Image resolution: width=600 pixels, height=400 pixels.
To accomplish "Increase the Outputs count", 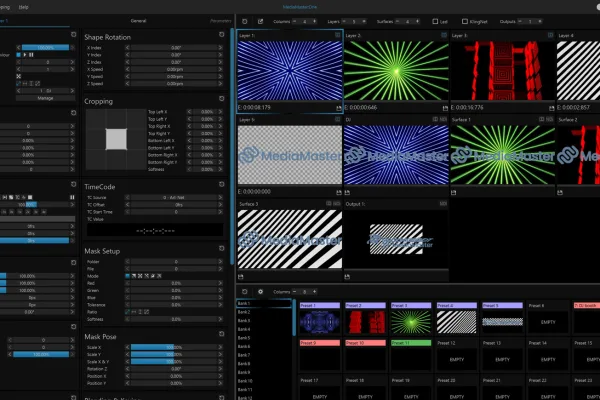I will click(x=540, y=21).
